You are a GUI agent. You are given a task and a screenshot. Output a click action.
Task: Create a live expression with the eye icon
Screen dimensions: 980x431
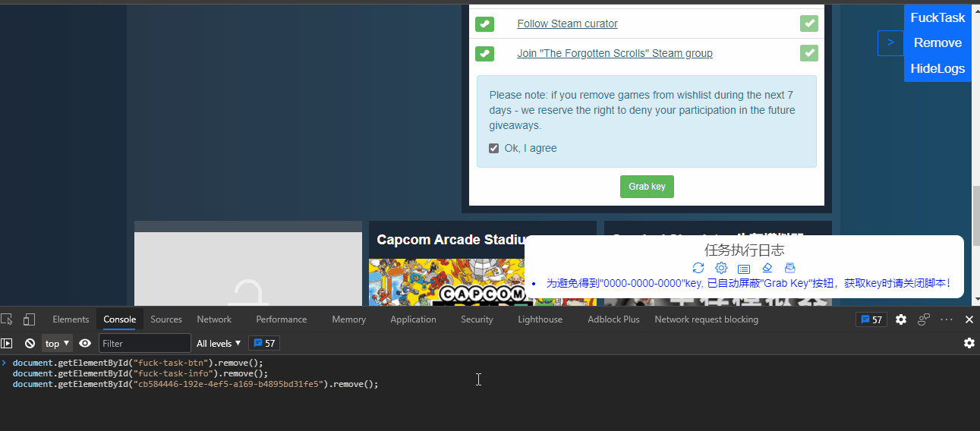tap(85, 343)
